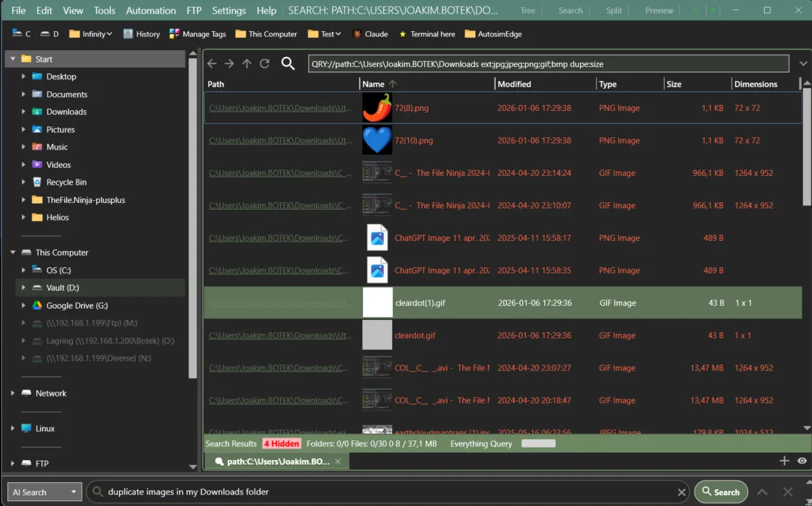This screenshot has width=812, height=506.
Task: Jump to previous search match arrow
Action: tap(762, 492)
